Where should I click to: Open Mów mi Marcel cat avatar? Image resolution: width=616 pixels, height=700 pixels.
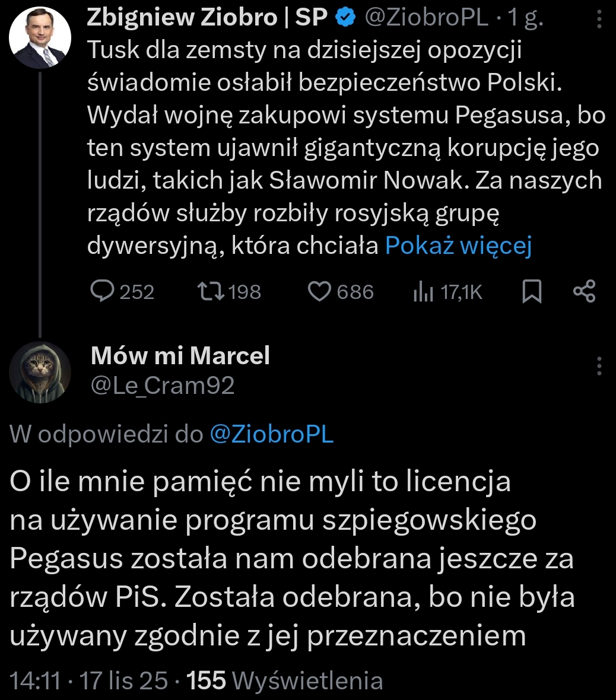point(41,372)
